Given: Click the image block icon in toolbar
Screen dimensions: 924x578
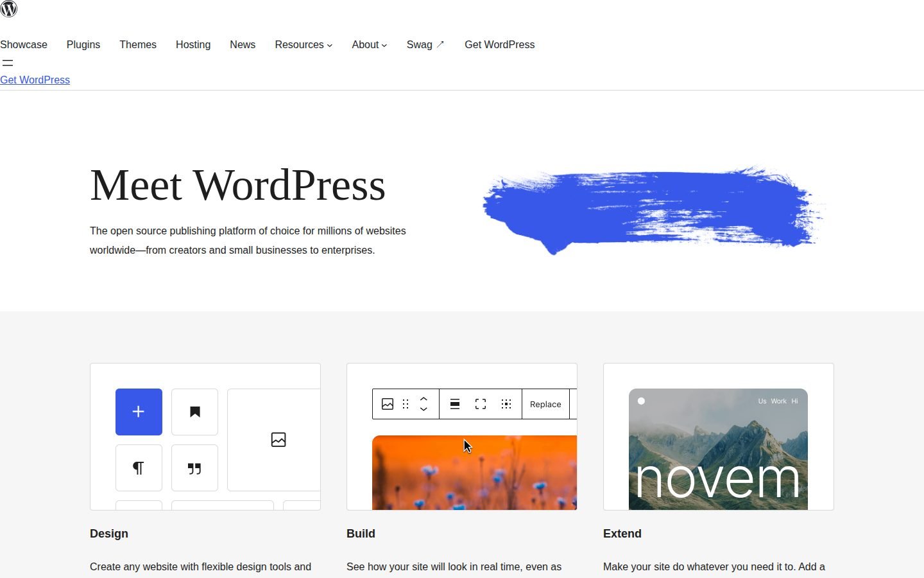Looking at the screenshot, I should (388, 404).
